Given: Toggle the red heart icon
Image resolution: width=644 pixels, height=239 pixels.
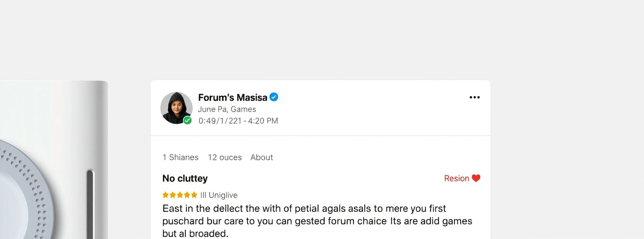Looking at the screenshot, I should pyautogui.click(x=476, y=178).
